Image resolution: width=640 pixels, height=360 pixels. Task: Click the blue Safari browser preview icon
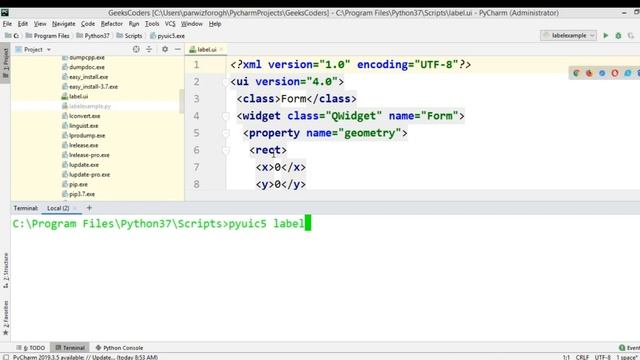click(602, 73)
